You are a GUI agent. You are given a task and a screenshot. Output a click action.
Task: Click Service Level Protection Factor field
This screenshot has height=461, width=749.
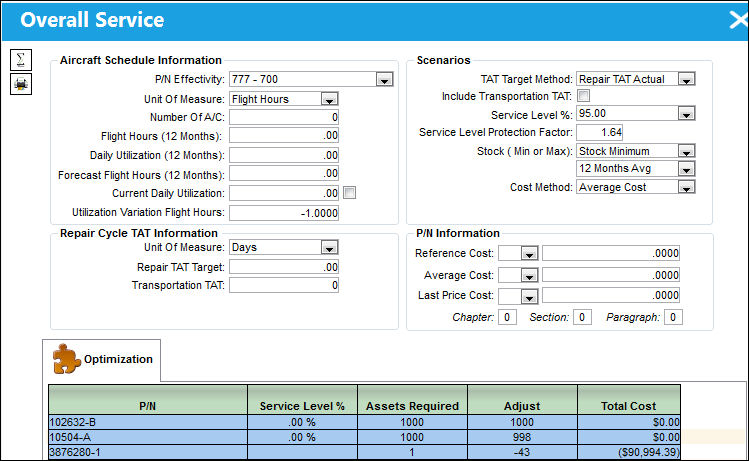point(599,132)
